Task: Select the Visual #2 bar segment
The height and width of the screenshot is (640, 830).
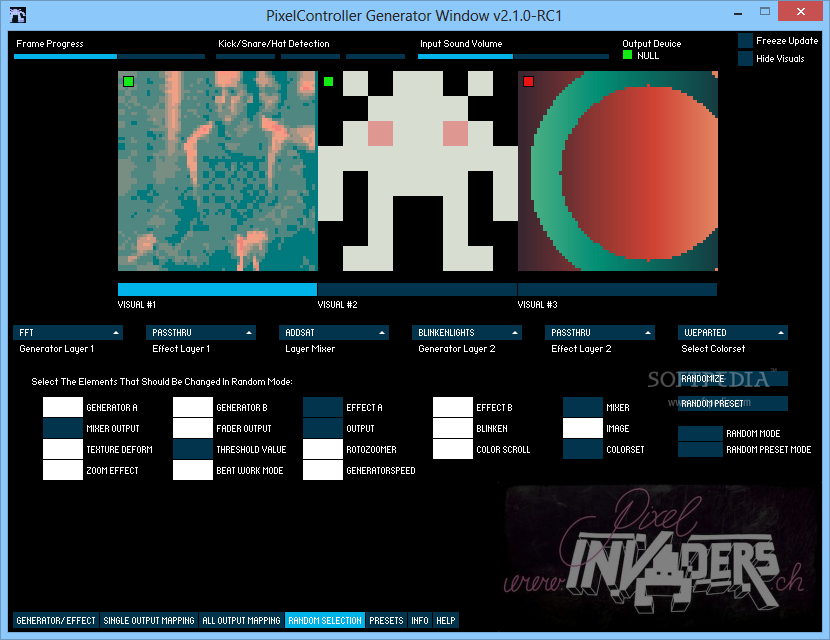Action: (x=417, y=289)
